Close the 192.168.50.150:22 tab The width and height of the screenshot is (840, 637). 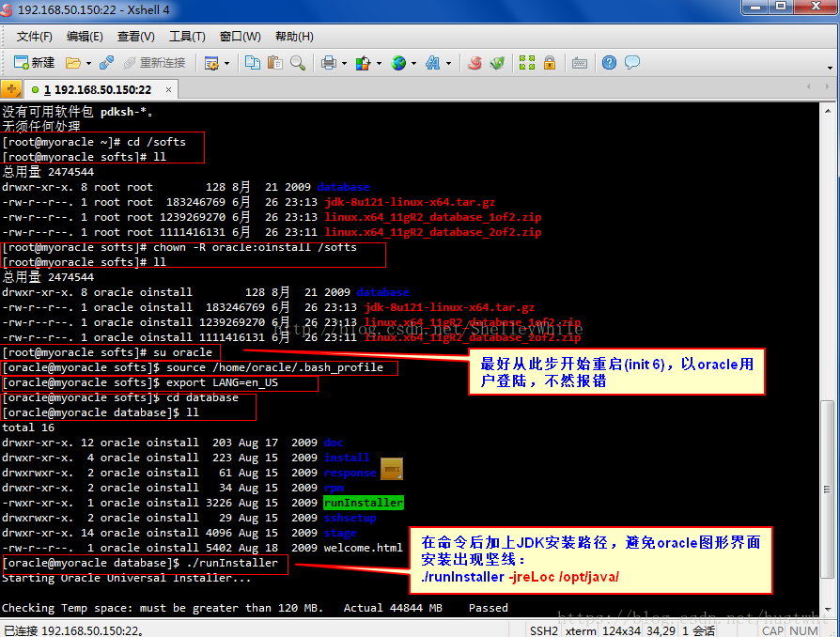coord(168,89)
